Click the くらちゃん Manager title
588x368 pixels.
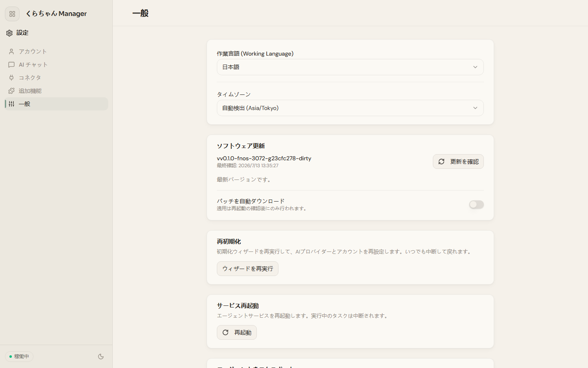click(56, 13)
